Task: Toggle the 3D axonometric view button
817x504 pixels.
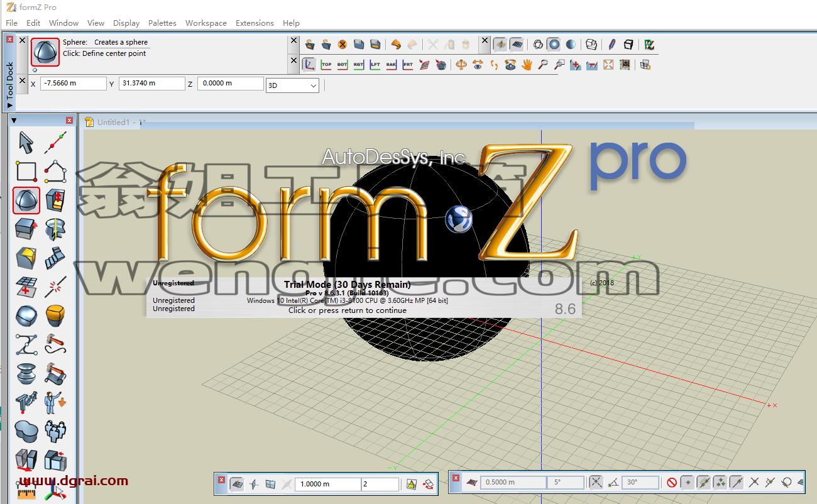Action: [x=310, y=64]
